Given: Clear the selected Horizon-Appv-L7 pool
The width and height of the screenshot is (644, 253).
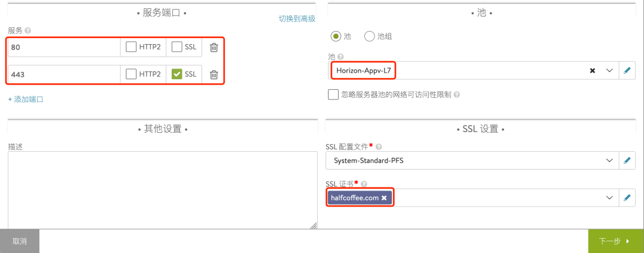Looking at the screenshot, I should (x=592, y=70).
